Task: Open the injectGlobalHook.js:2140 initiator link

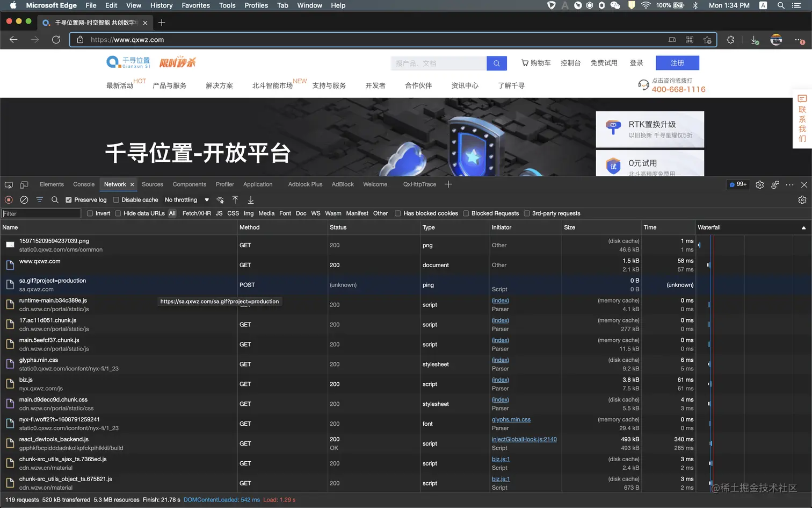Action: coord(524,439)
